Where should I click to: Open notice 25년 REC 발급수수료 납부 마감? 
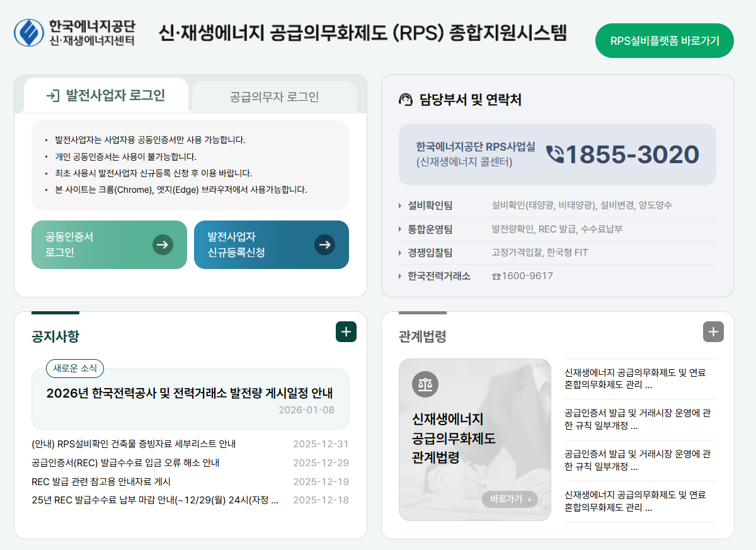point(155,500)
